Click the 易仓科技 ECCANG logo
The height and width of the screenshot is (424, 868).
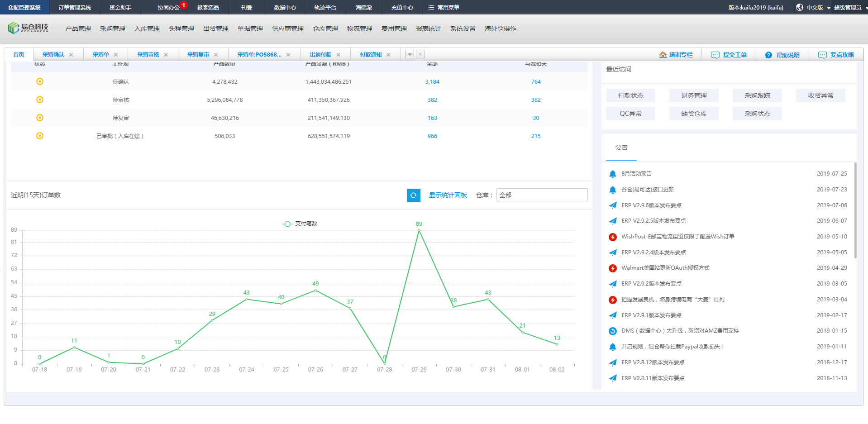(x=27, y=28)
